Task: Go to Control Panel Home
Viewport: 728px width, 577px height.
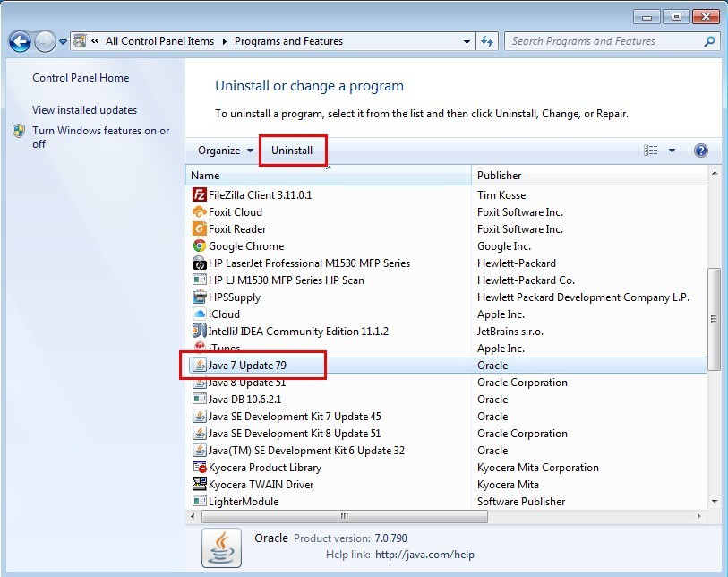Action: pos(81,78)
